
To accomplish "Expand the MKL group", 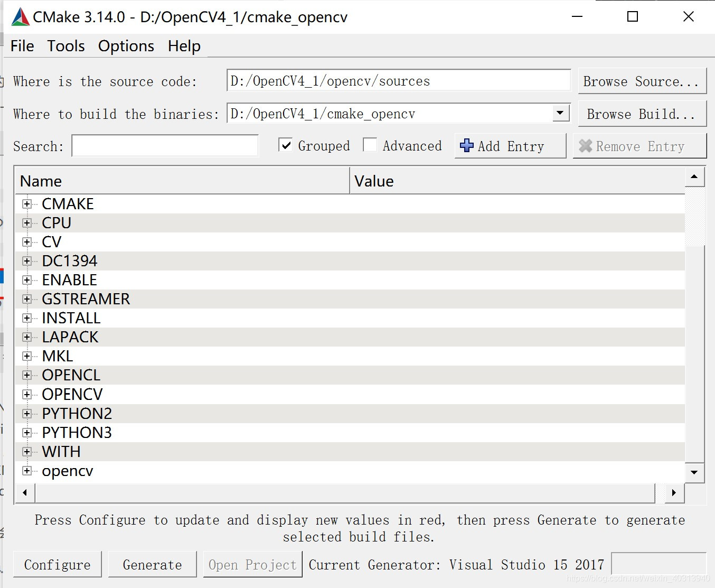I will (27, 356).
